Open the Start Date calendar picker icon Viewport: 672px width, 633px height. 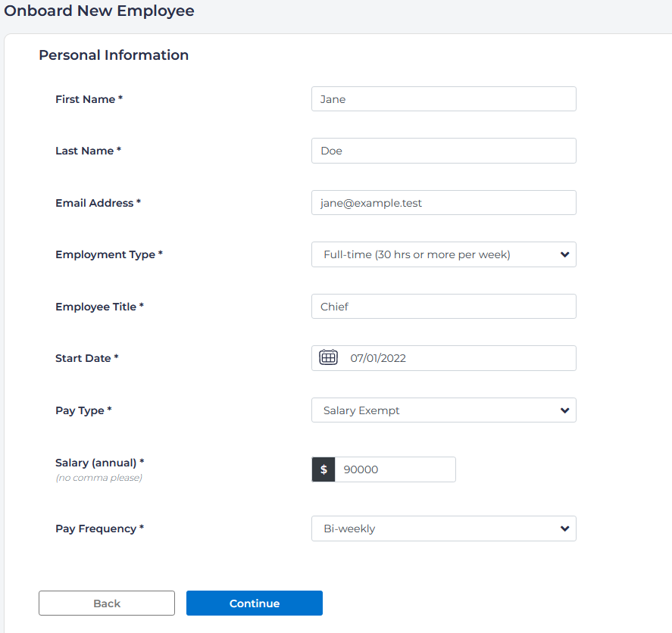[328, 358]
